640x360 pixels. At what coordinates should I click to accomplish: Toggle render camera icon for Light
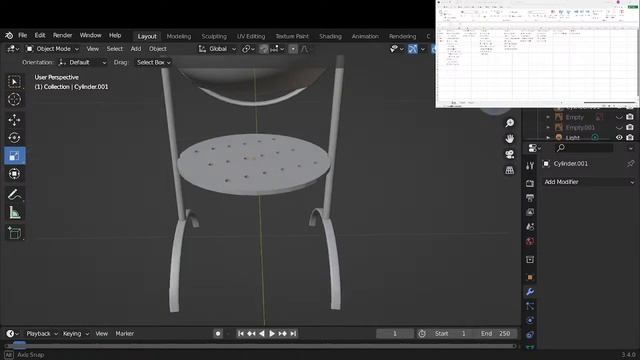click(x=630, y=138)
